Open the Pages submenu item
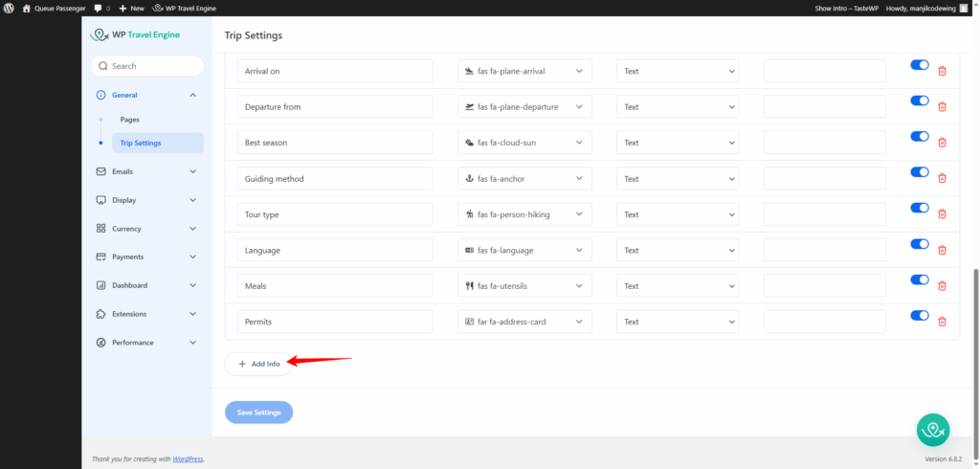The height and width of the screenshot is (469, 980). click(130, 120)
